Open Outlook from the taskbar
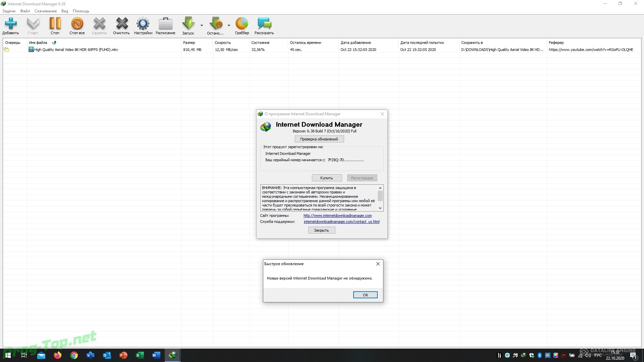Image resolution: width=644 pixels, height=362 pixels. (107, 355)
